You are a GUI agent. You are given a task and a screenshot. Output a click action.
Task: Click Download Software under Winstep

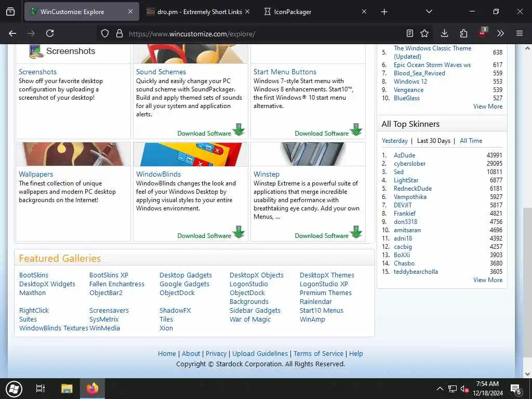[321, 236]
